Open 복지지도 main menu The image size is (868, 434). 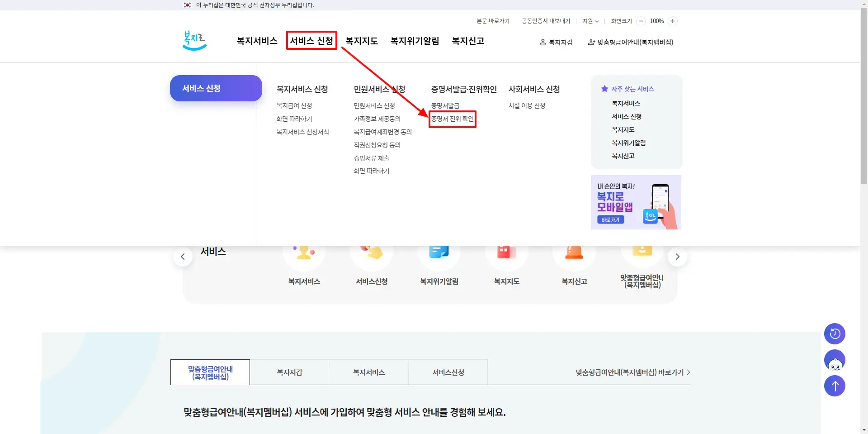tap(361, 41)
